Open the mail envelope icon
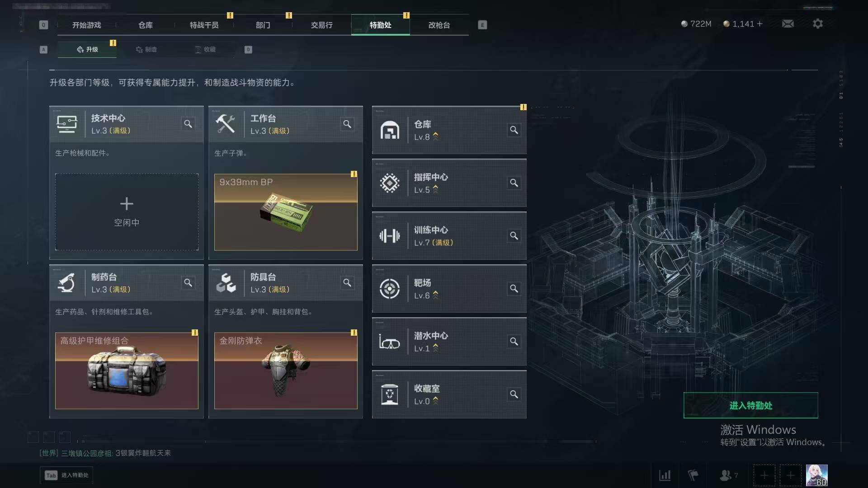Screen dimensions: 868x488 coord(788,24)
